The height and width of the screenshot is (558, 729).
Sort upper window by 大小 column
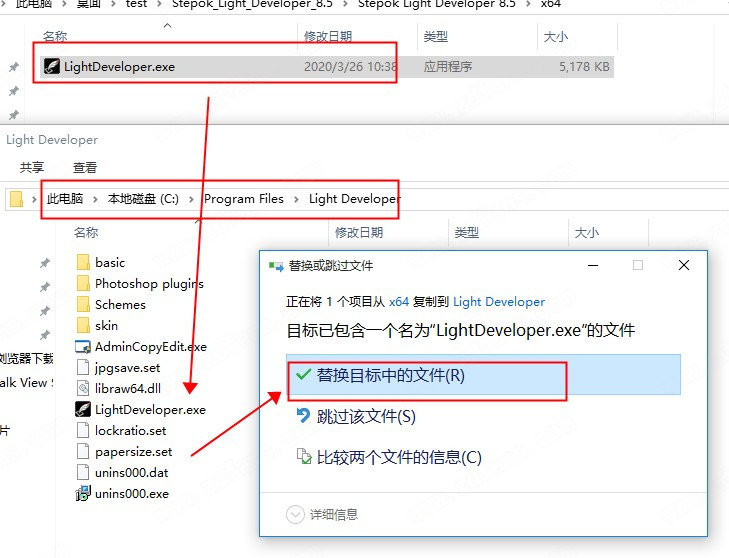pos(556,36)
